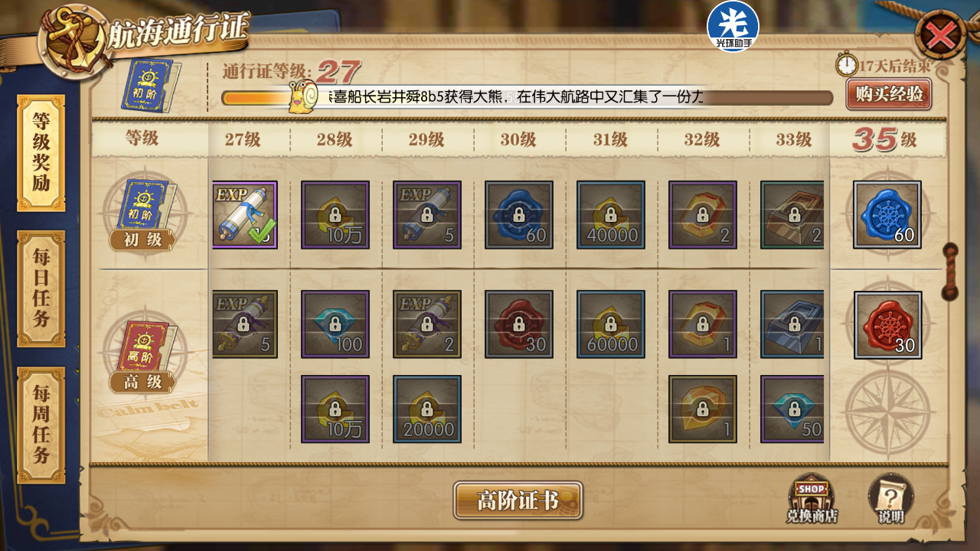
Task: Open the 每周任务 tab
Action: (x=41, y=425)
